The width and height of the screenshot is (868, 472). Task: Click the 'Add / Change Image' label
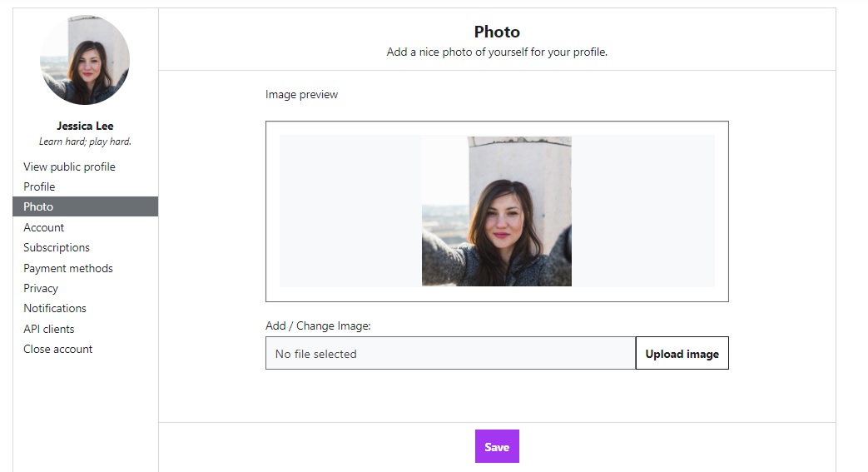pos(318,325)
